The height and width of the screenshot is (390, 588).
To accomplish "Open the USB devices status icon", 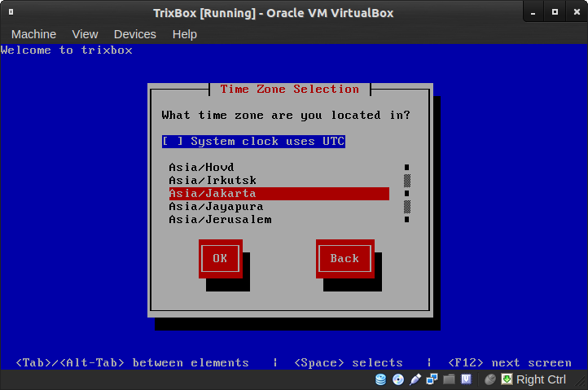I will 415,379.
